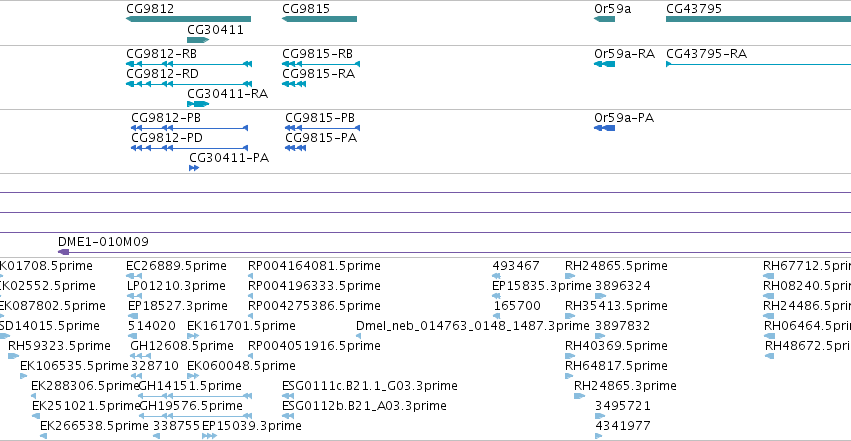Select the CG30411-RA transcript glyph
The width and height of the screenshot is (851, 441).
click(x=198, y=104)
